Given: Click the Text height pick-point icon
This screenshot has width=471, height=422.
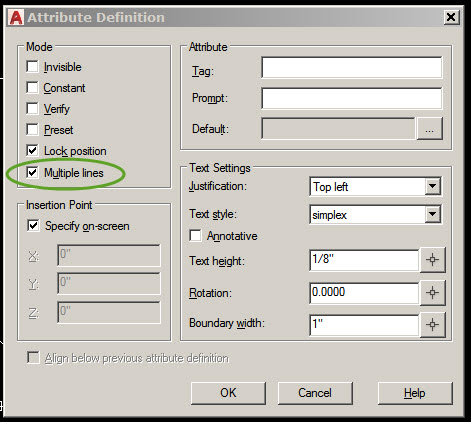Looking at the screenshot, I should pos(432,260).
